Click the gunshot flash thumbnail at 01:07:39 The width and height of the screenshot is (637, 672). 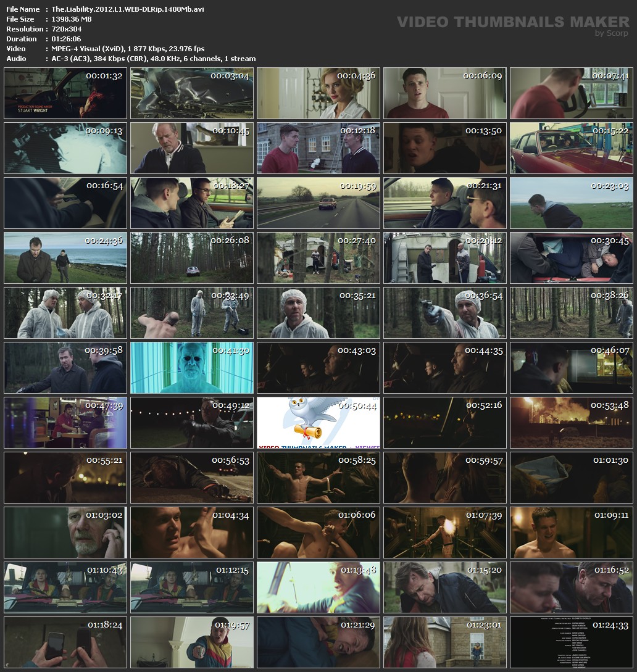coord(445,533)
